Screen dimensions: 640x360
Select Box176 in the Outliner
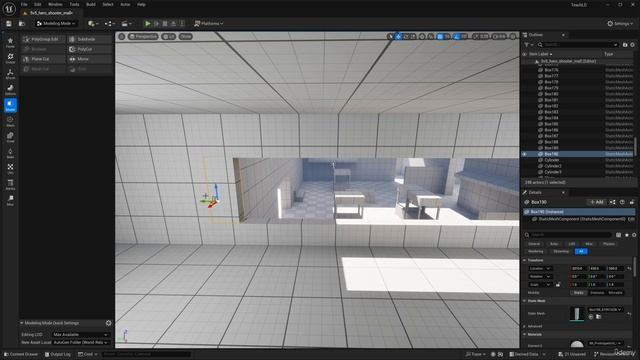(551, 70)
